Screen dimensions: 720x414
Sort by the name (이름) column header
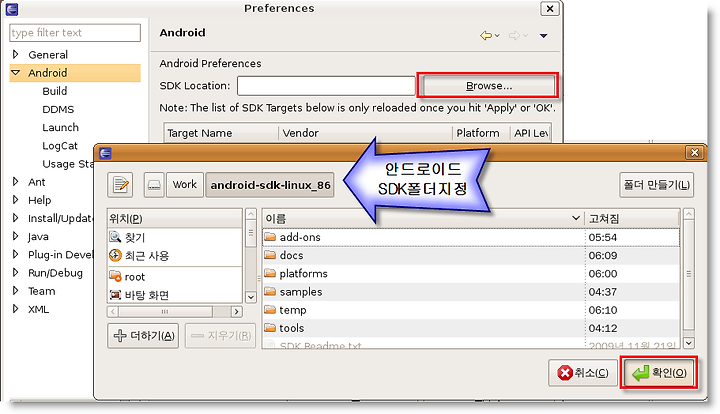(422, 218)
